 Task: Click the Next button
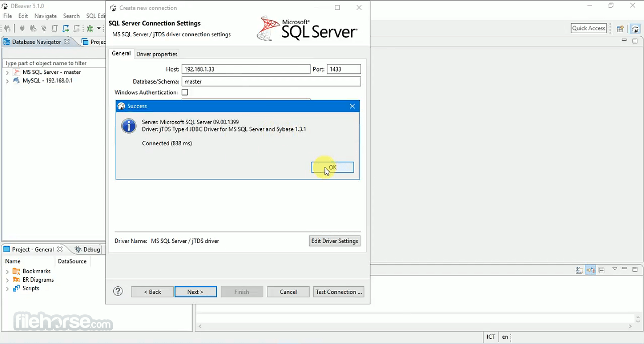pyautogui.click(x=196, y=292)
